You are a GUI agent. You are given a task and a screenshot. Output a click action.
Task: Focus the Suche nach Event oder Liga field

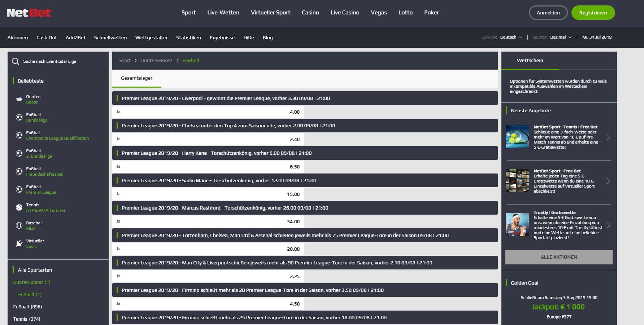click(58, 61)
